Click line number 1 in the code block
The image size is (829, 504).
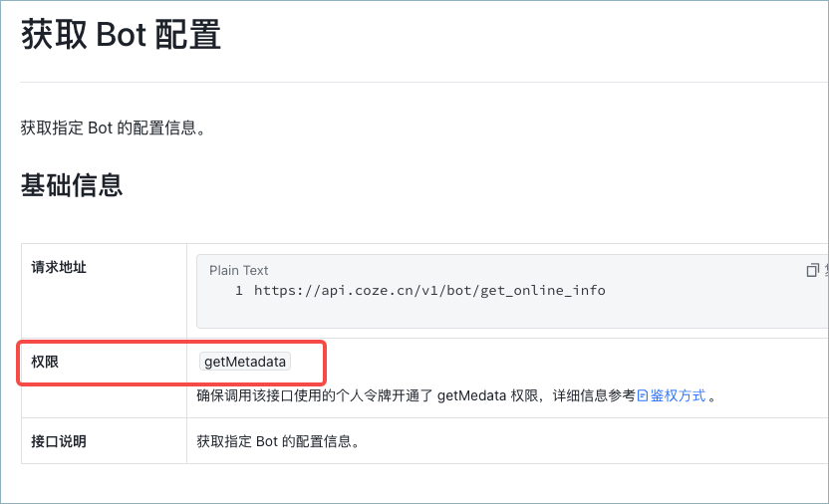[x=239, y=291]
